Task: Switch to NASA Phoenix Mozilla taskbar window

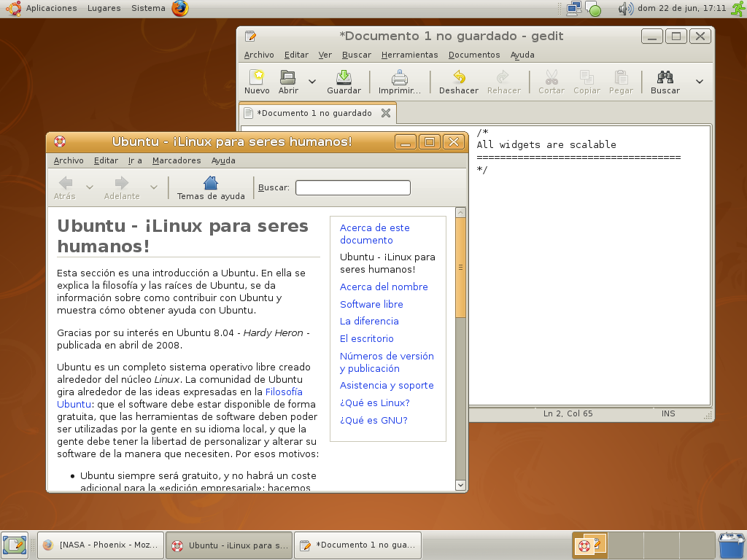Action: tap(101, 545)
